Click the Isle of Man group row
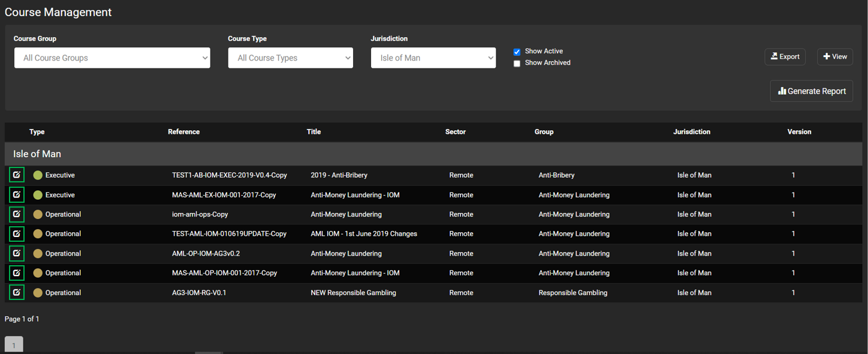Viewport: 868px width, 354px height. click(433, 154)
